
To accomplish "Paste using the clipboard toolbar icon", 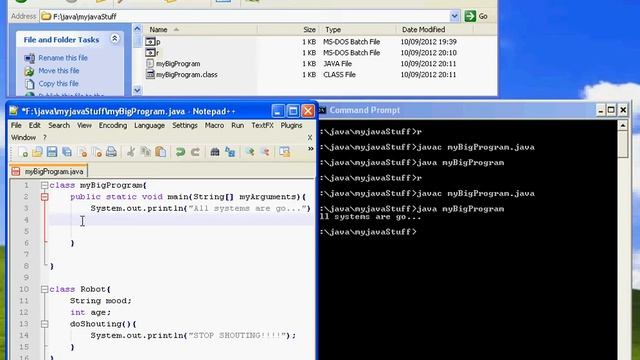I will [161, 152].
